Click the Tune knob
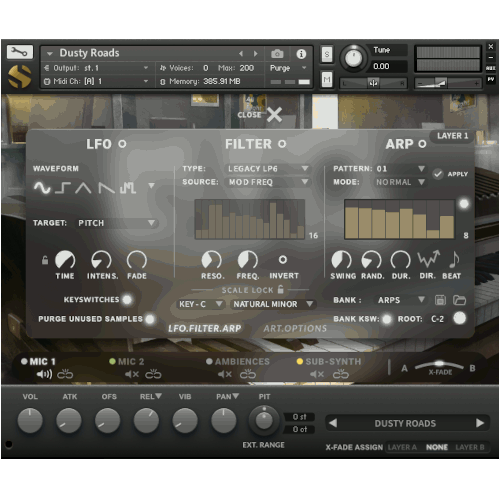The image size is (500, 500). coord(353,58)
